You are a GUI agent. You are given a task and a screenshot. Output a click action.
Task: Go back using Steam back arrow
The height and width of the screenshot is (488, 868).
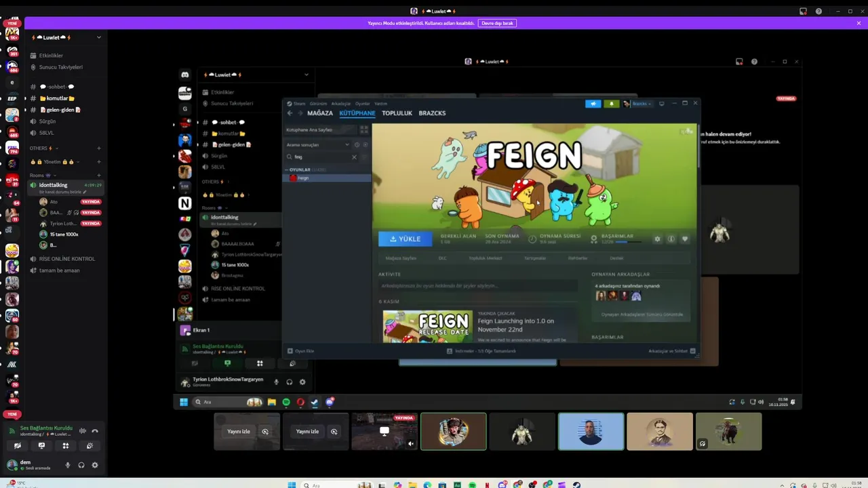(x=290, y=113)
